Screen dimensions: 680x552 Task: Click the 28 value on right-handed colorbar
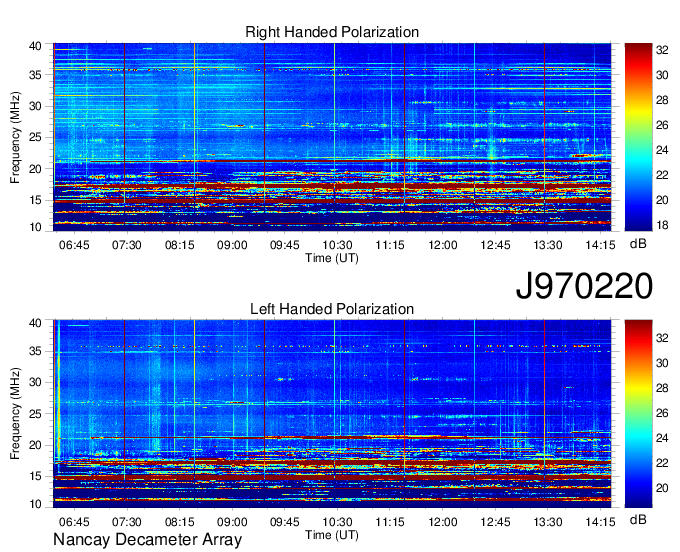click(x=662, y=100)
